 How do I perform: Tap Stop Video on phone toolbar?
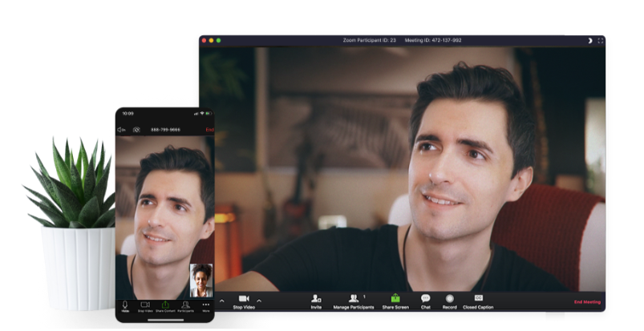tap(145, 306)
